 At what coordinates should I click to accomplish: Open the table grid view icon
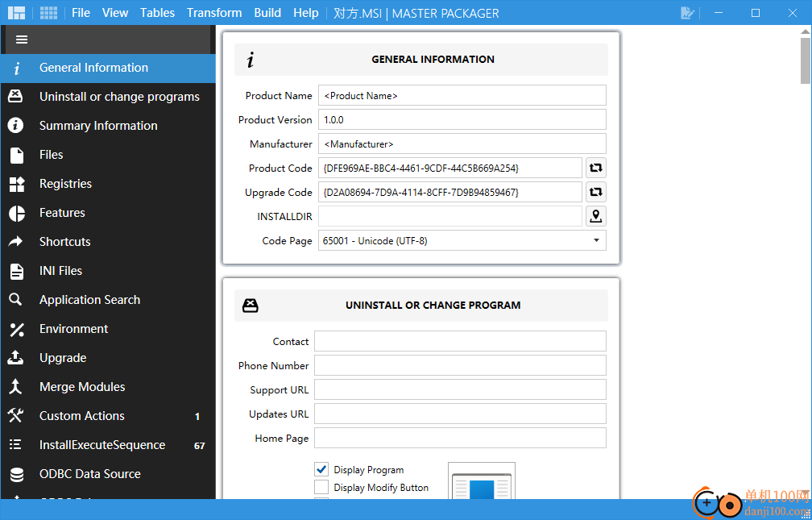coord(48,13)
